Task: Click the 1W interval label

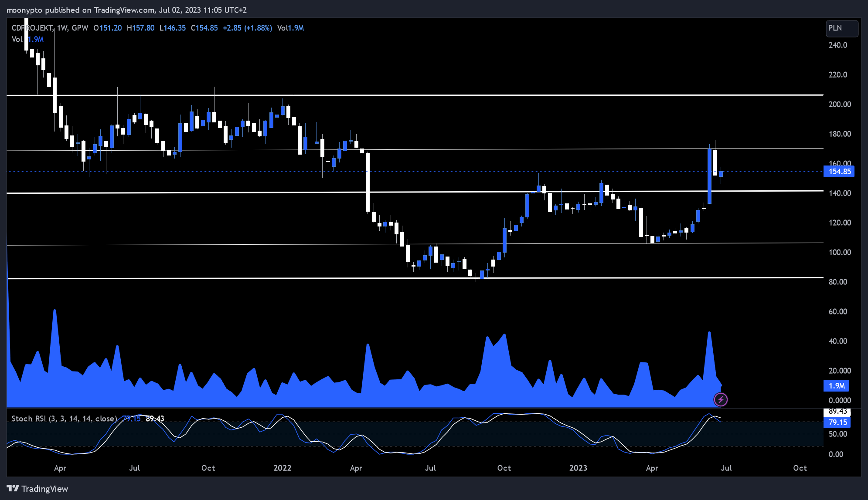Action: [62, 28]
